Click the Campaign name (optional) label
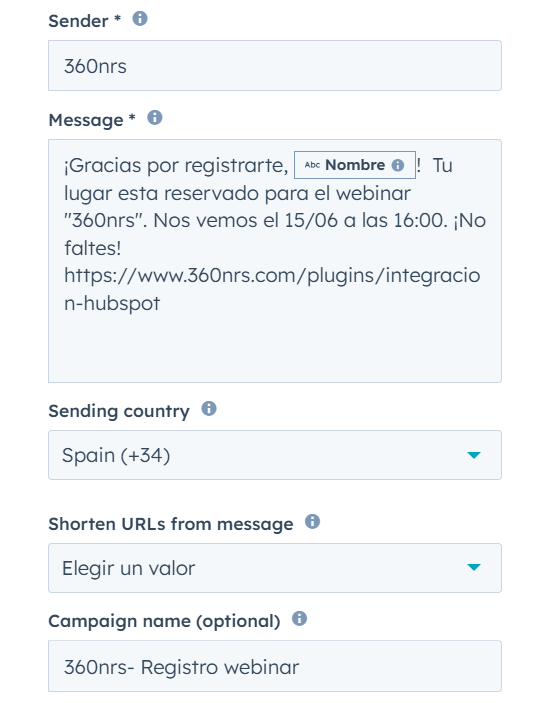The image size is (550, 703). pos(164,621)
